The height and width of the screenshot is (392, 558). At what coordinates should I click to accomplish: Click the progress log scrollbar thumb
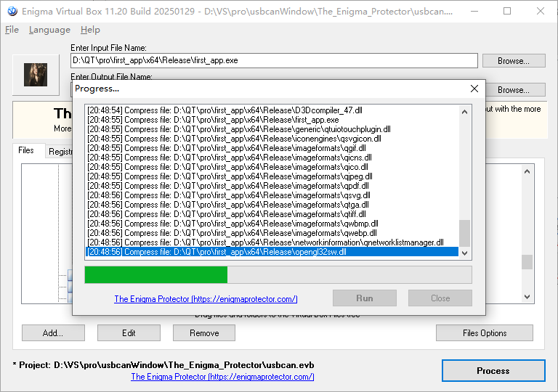coord(464,233)
